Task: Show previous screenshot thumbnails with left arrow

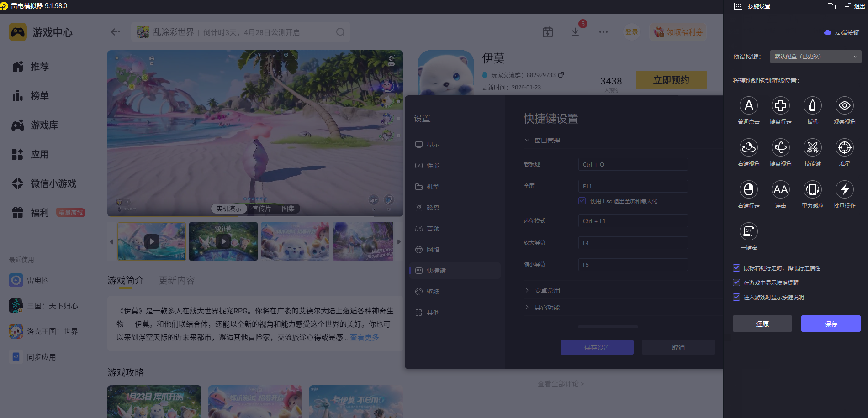Action: [111, 242]
